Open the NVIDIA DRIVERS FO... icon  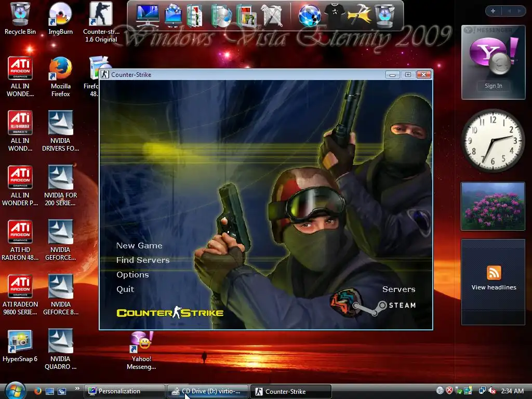(x=60, y=131)
